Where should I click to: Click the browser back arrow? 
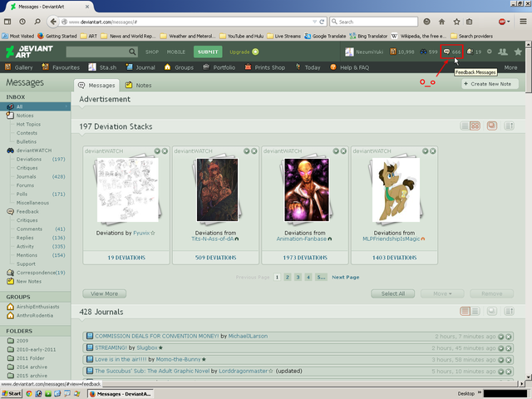[x=53, y=22]
